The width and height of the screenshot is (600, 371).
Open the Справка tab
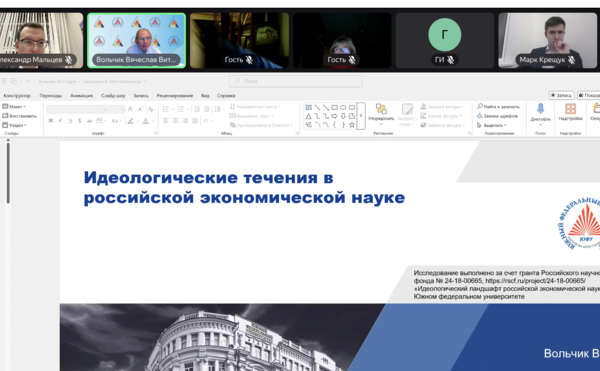(226, 96)
